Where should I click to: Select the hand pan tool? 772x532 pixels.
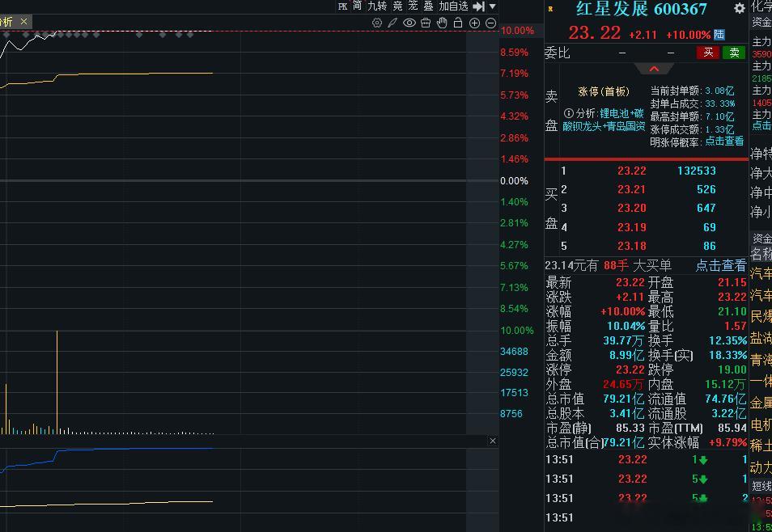coord(441,23)
